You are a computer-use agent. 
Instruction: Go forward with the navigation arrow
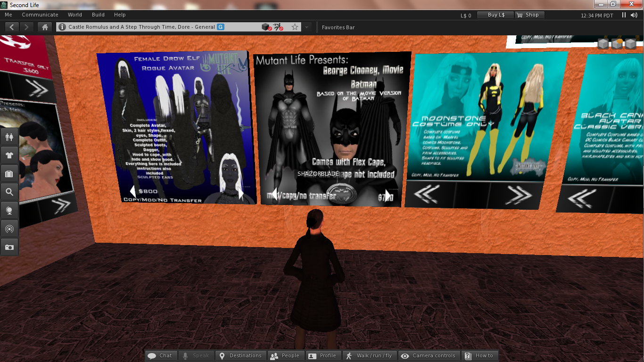click(26, 27)
